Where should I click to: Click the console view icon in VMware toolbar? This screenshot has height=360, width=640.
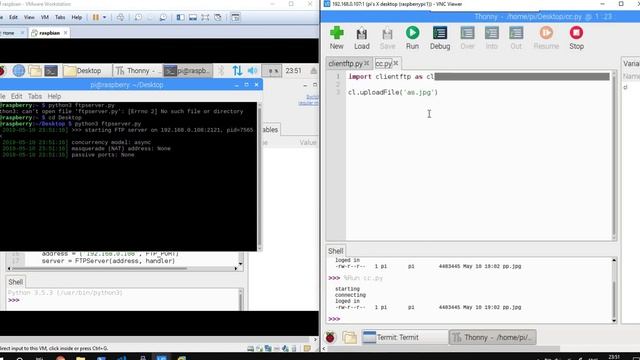236,17
